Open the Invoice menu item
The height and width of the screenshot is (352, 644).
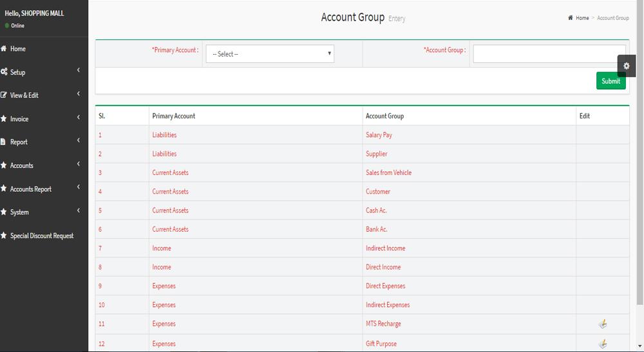(x=44, y=119)
